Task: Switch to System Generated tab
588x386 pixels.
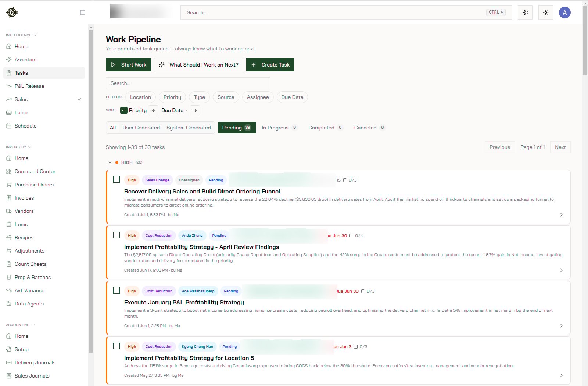Action: click(189, 128)
